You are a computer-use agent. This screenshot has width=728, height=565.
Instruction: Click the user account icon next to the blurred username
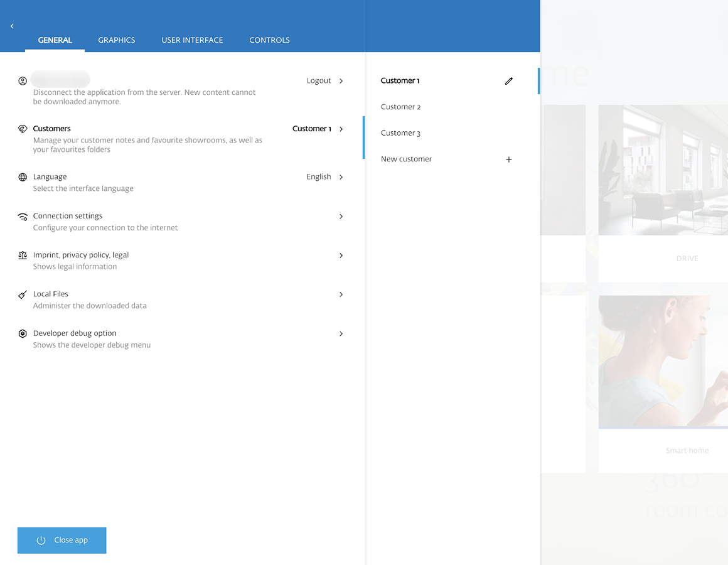point(23,80)
